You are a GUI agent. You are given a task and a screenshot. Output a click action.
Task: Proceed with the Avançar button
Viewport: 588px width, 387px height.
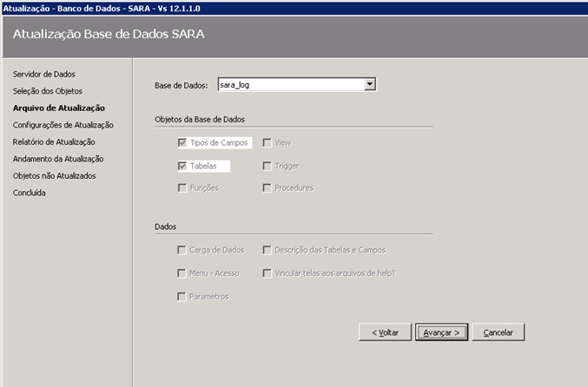[x=441, y=332]
